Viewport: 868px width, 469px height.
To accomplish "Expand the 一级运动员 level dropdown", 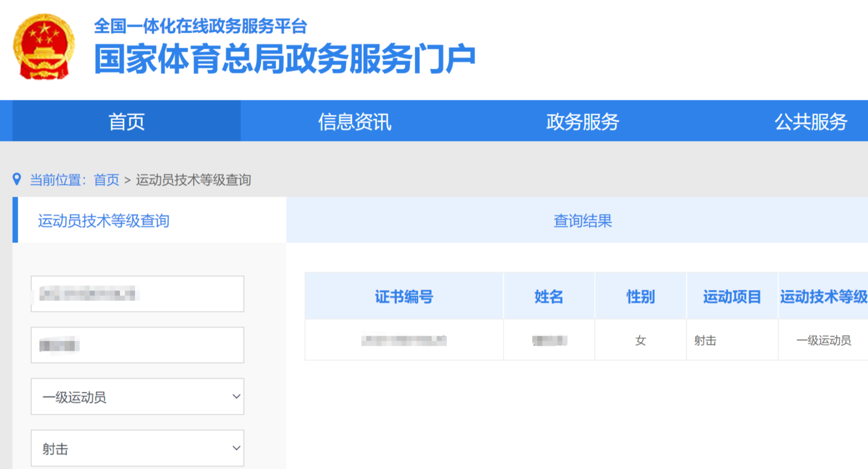I will [x=138, y=396].
